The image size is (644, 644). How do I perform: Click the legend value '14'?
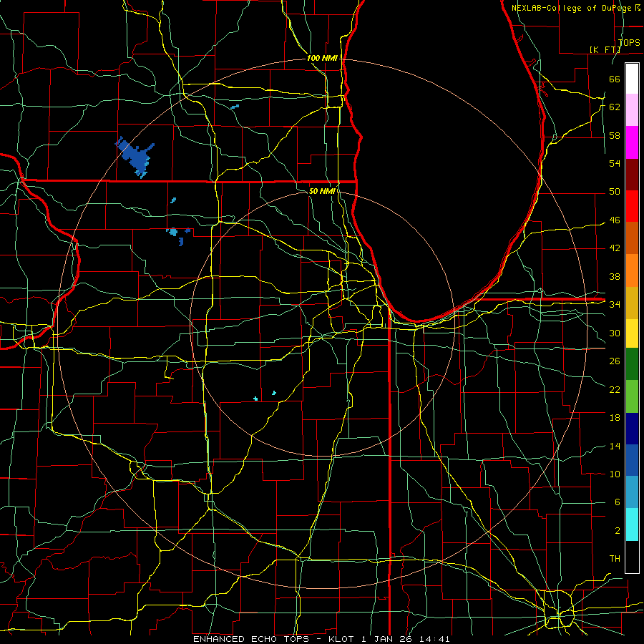pyautogui.click(x=615, y=446)
